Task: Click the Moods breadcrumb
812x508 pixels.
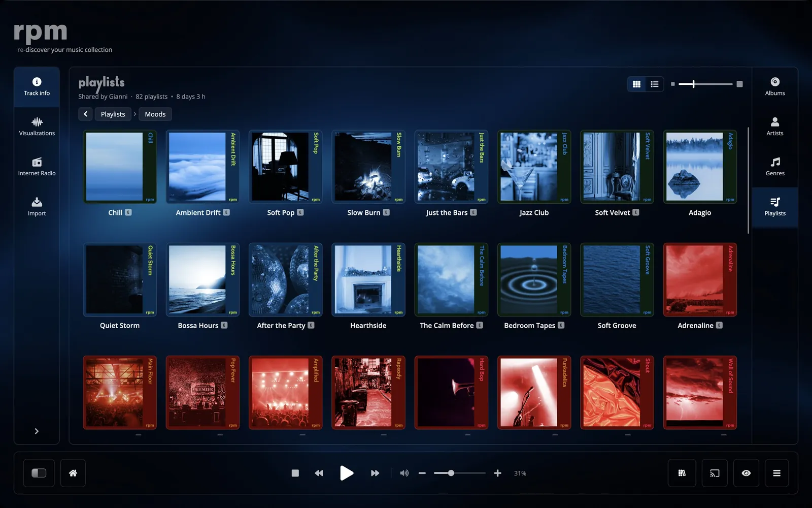Action: pos(155,114)
